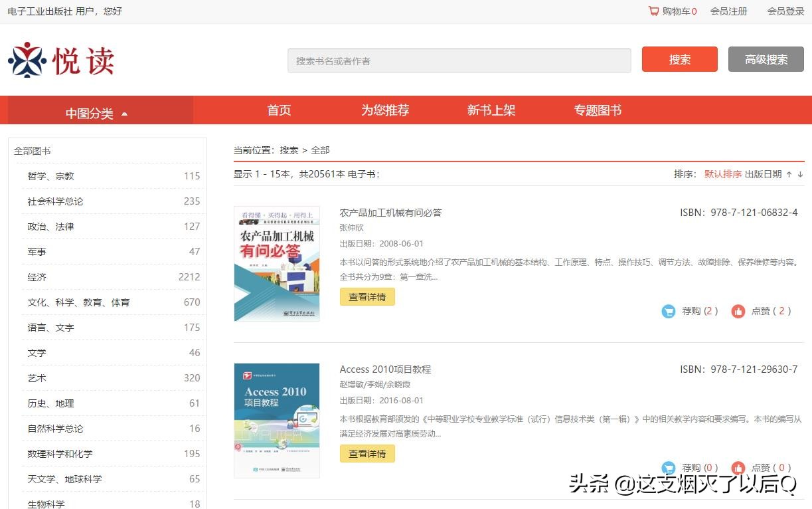Open the 新书上架 section
The width and height of the screenshot is (812, 509).
tap(491, 110)
